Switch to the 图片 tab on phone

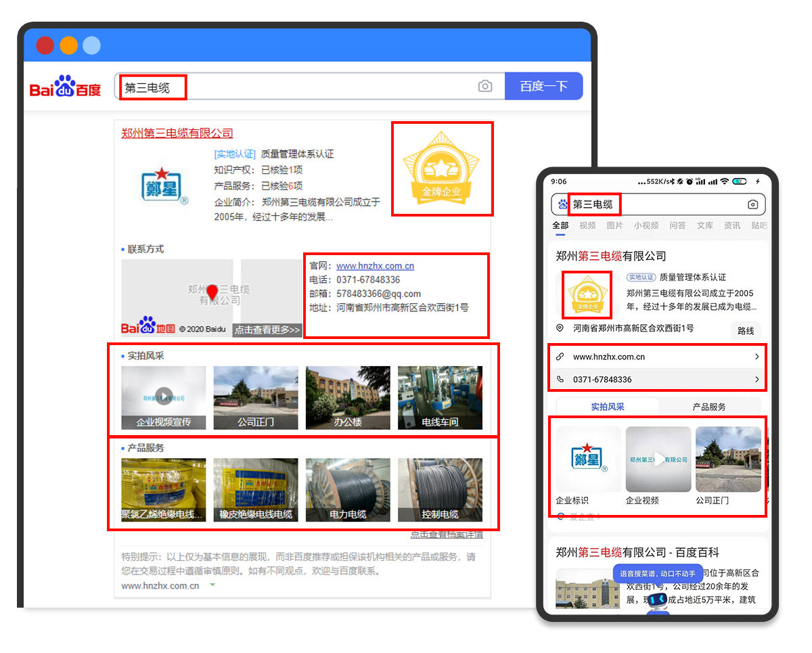[614, 225]
